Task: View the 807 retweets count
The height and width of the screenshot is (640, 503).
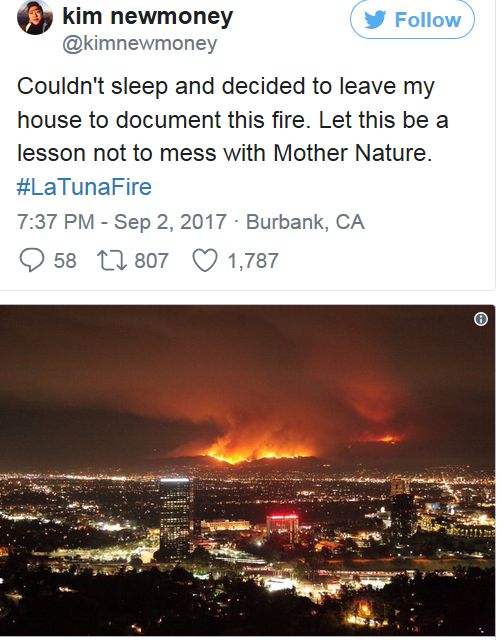Action: [151, 260]
